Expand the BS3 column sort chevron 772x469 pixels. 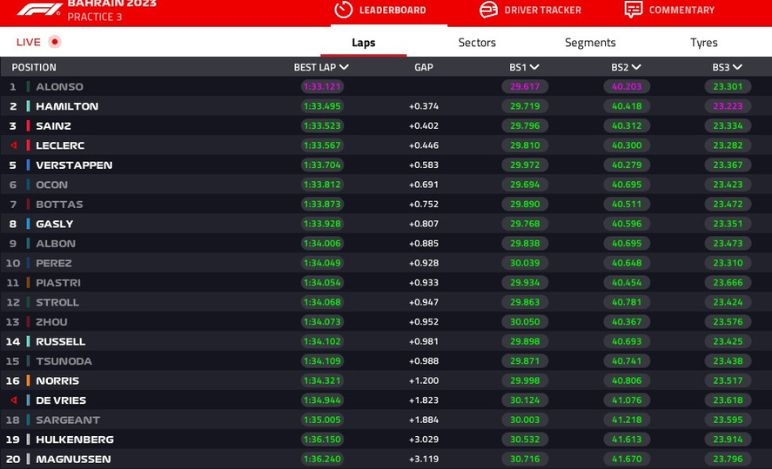(x=737, y=67)
